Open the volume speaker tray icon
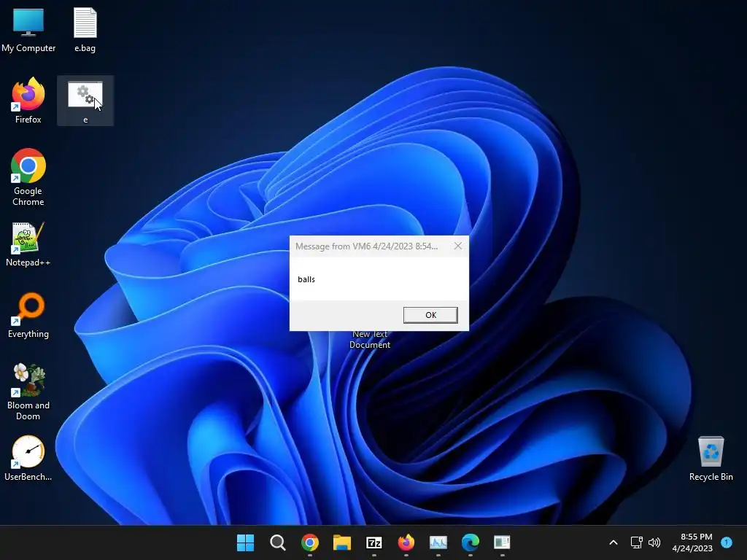The image size is (747, 560). (x=654, y=542)
